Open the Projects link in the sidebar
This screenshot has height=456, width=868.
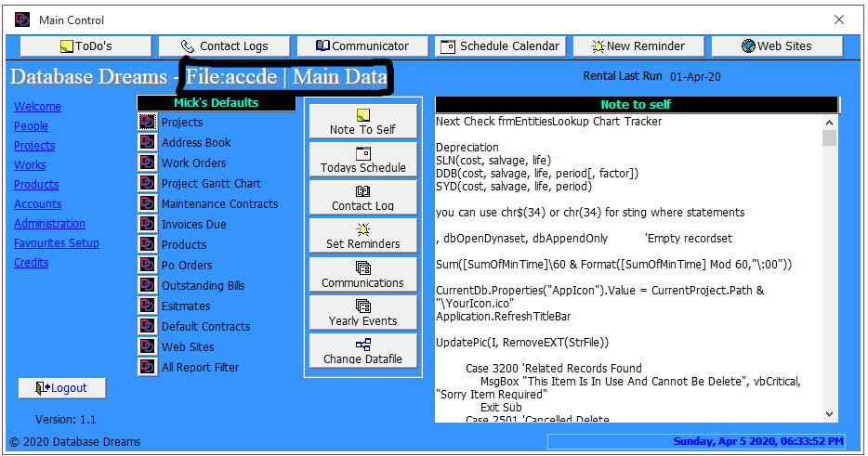tap(34, 146)
